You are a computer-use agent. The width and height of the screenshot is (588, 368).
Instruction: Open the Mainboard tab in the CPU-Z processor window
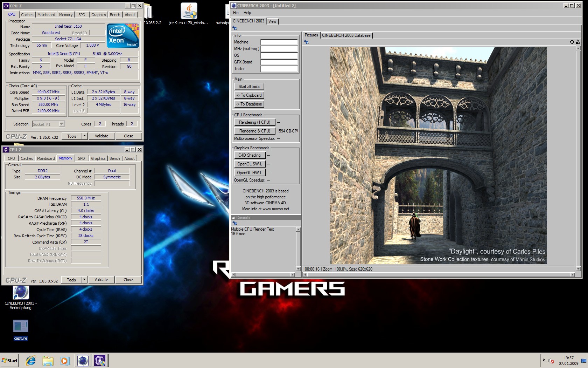[x=46, y=15]
